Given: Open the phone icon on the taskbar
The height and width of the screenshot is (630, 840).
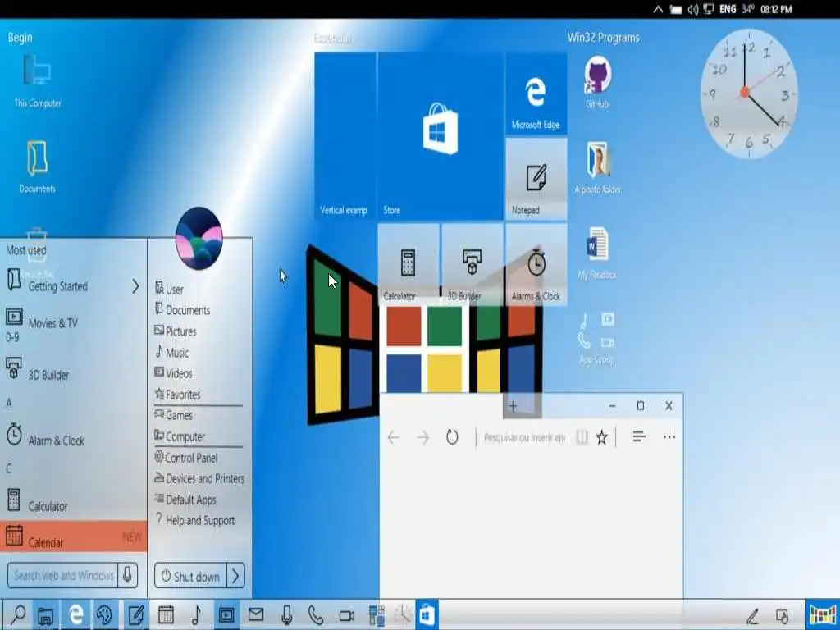Looking at the screenshot, I should coord(316,615).
